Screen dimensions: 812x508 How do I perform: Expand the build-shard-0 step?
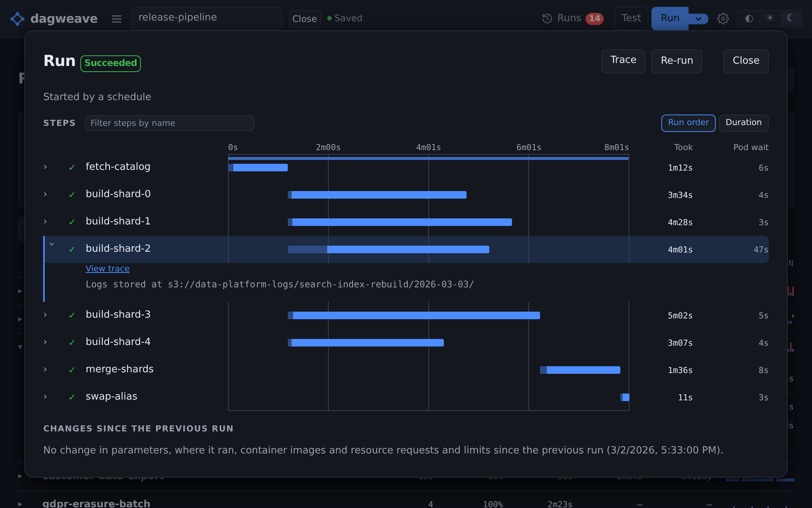(x=45, y=194)
